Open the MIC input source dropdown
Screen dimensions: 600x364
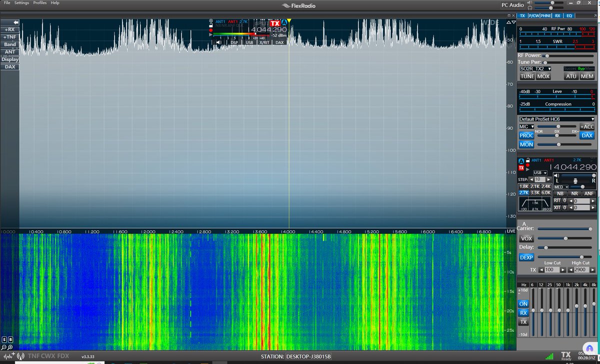[527, 126]
